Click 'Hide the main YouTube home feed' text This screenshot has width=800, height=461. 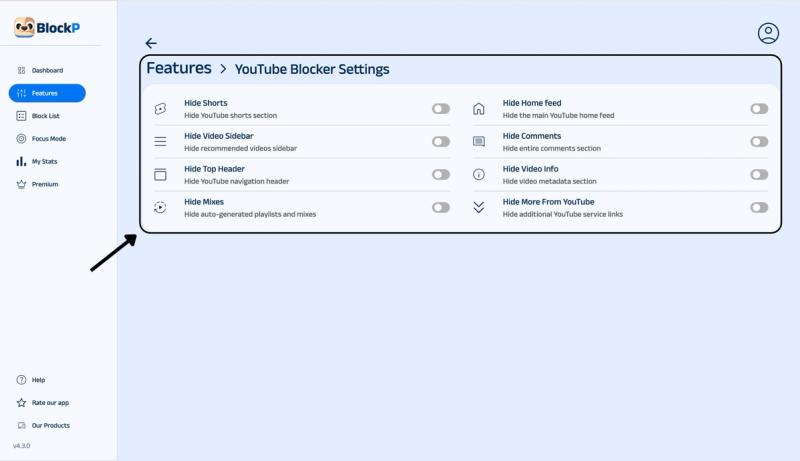pos(558,116)
